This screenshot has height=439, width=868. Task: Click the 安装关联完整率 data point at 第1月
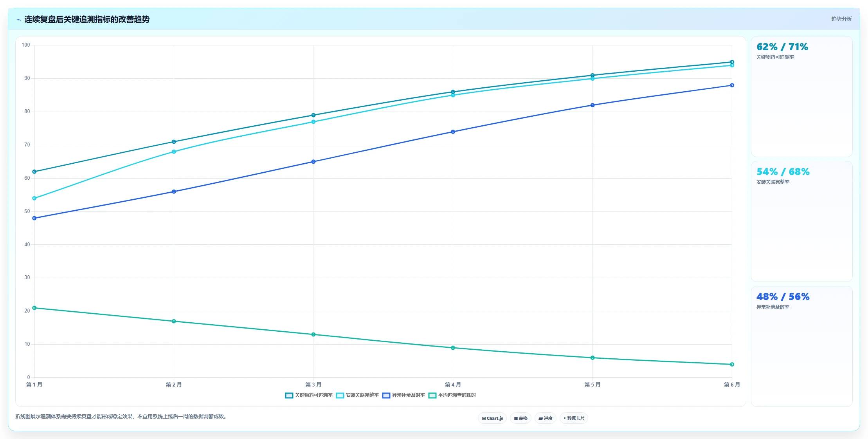34,198
